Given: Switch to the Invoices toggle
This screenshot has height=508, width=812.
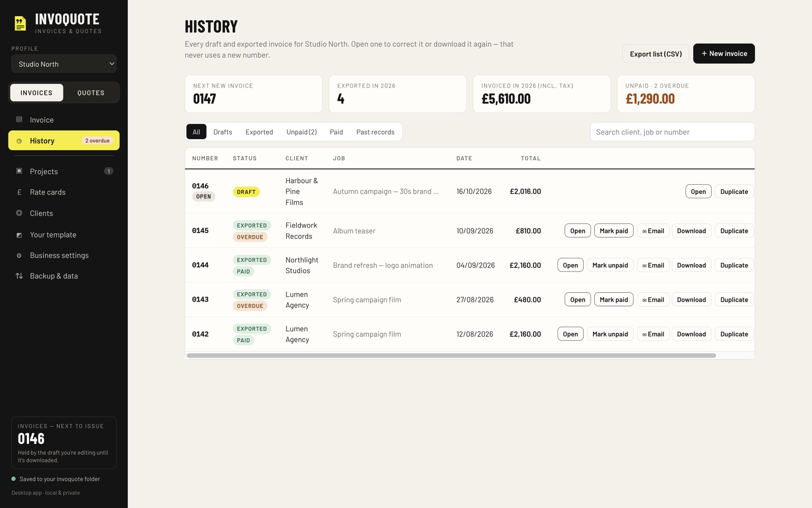Looking at the screenshot, I should click(37, 93).
